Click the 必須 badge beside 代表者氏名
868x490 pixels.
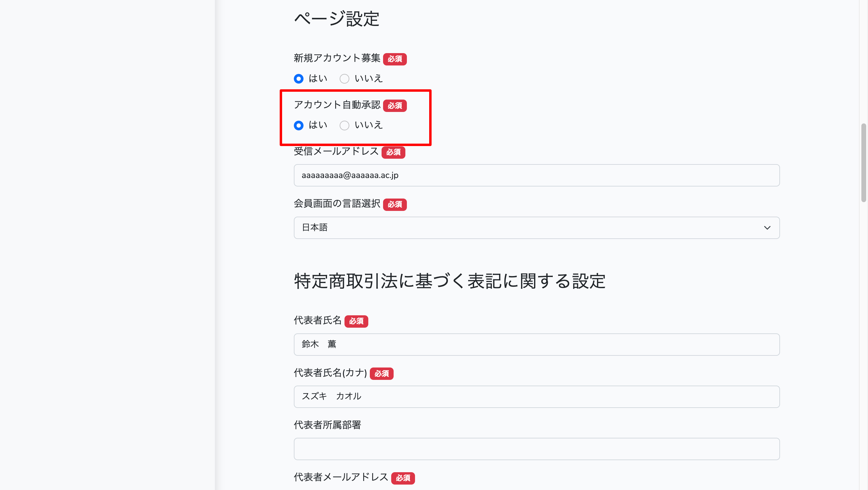pyautogui.click(x=356, y=321)
